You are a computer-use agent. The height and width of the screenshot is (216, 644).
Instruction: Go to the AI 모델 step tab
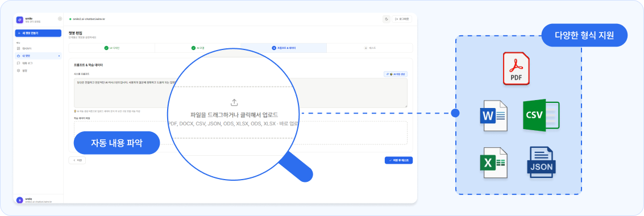point(198,48)
